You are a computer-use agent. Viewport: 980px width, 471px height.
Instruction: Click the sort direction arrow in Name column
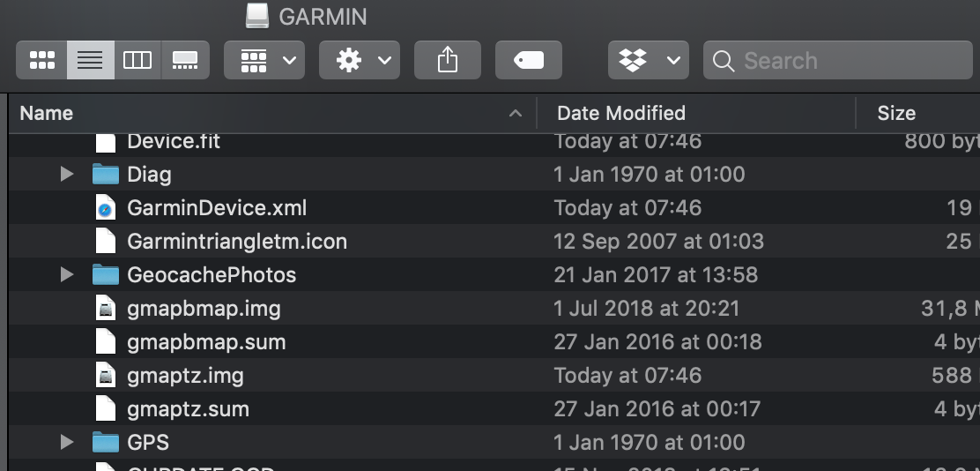(x=515, y=113)
